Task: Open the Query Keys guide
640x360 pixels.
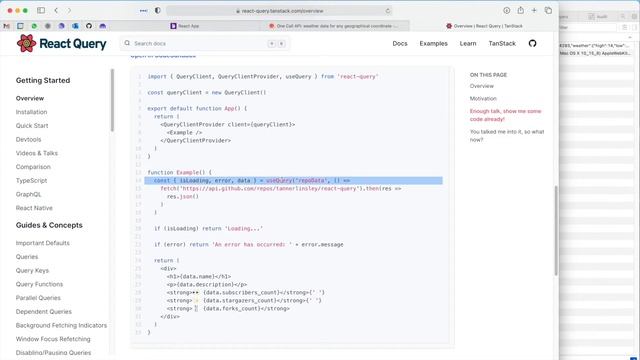Action: tap(32, 271)
